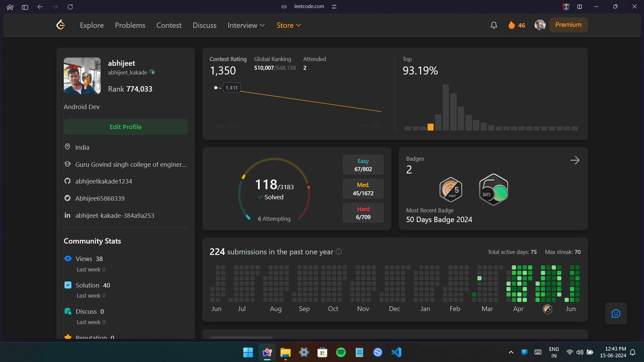Viewport: 644px width, 362px height.
Task: Click the GitHub icon beside abhijeetkakade1234
Action: [x=68, y=181]
